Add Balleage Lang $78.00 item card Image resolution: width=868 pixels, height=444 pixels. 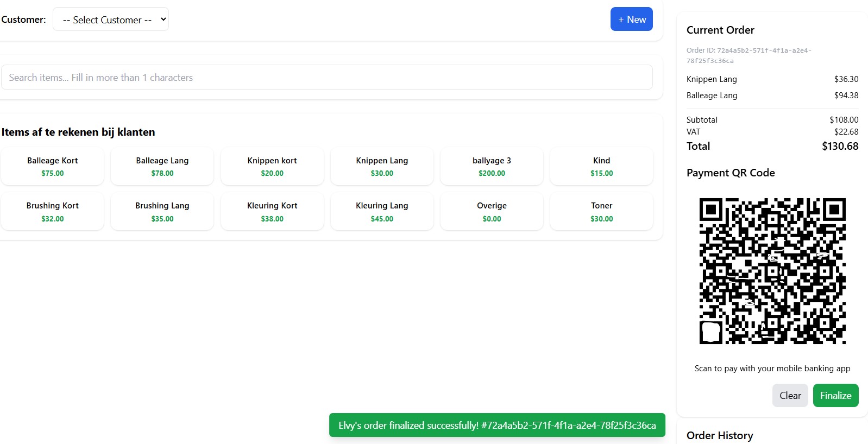pyautogui.click(x=162, y=167)
